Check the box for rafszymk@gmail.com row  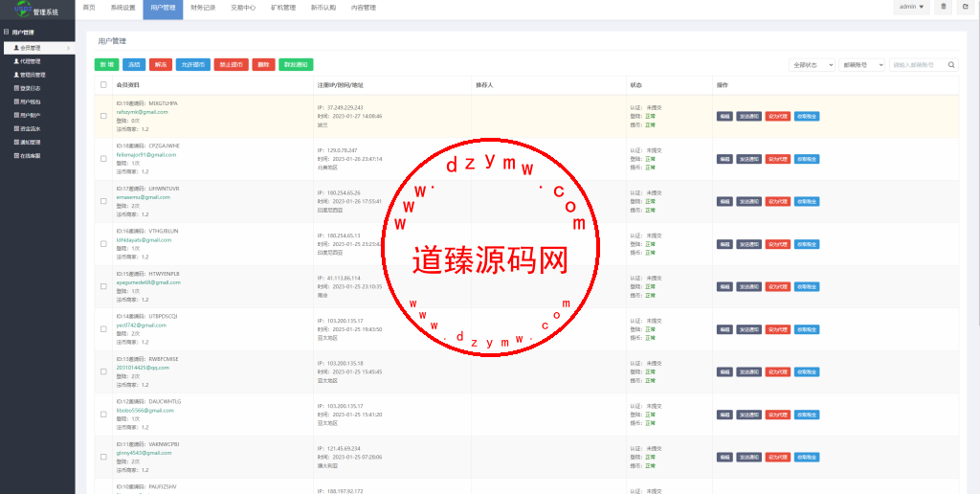point(103,116)
